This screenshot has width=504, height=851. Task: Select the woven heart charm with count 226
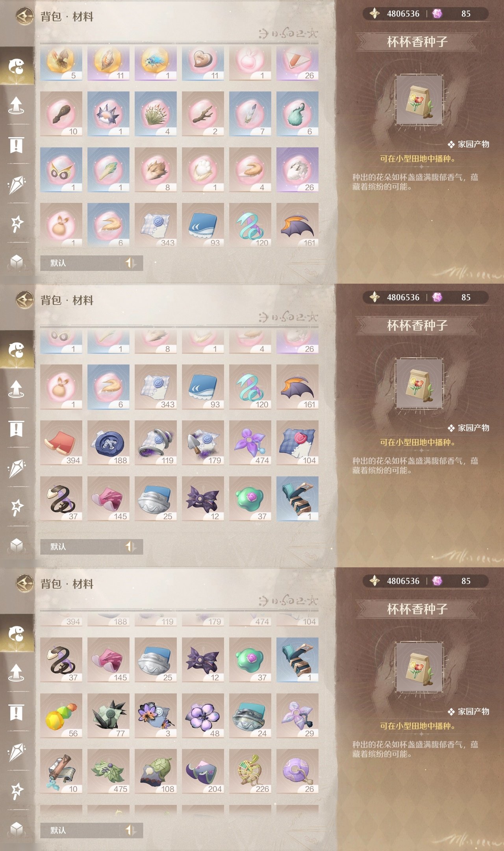(250, 771)
